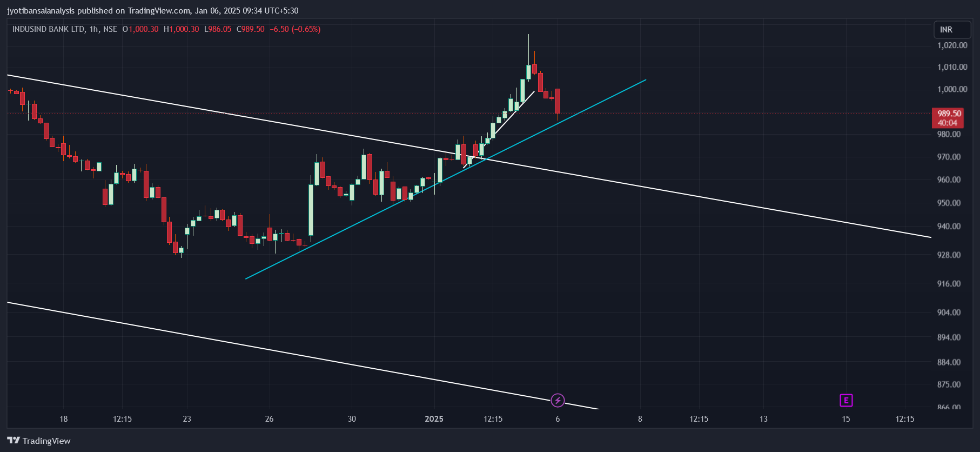Click the 875.00 price axis label
This screenshot has width=980, height=452.
(x=949, y=384)
